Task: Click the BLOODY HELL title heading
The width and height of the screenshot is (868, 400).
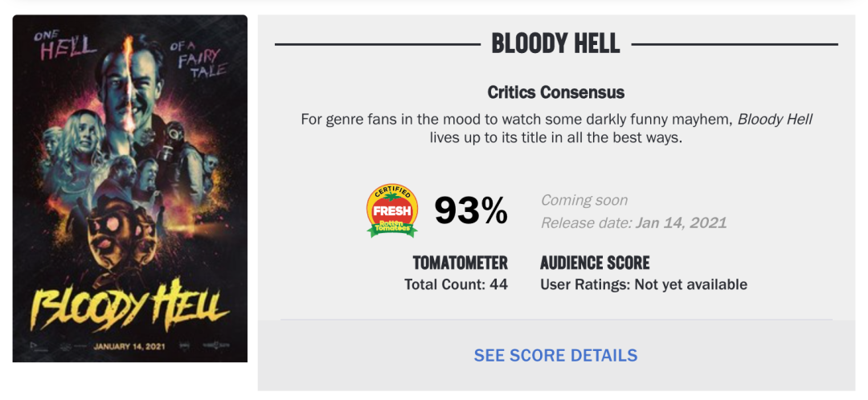Action: pyautogui.click(x=555, y=43)
